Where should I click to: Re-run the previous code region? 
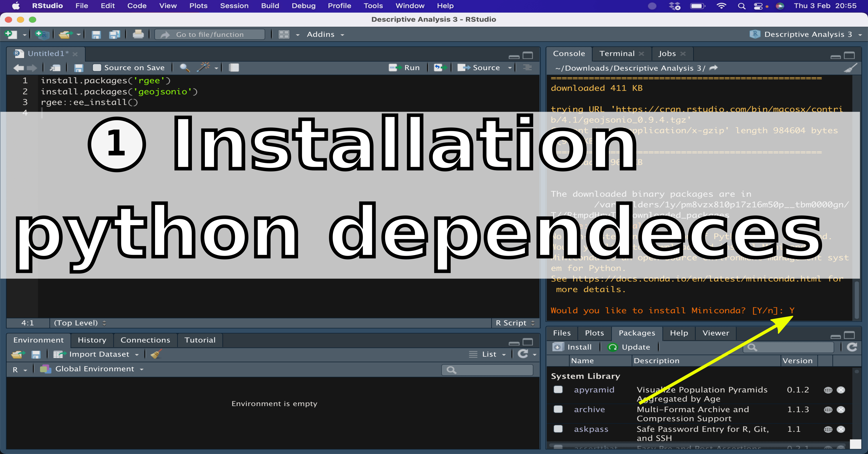pyautogui.click(x=440, y=68)
